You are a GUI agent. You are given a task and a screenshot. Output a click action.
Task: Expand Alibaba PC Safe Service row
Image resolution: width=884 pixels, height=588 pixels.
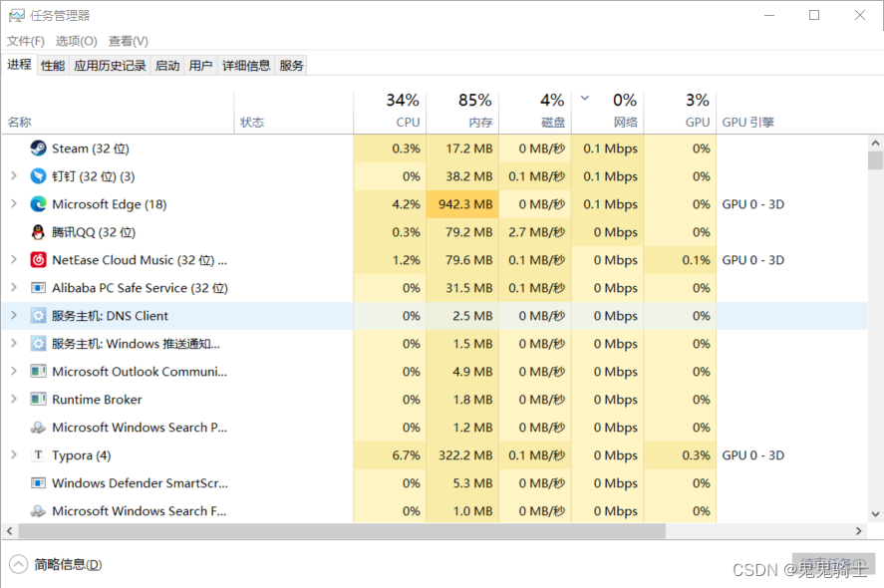(x=14, y=287)
